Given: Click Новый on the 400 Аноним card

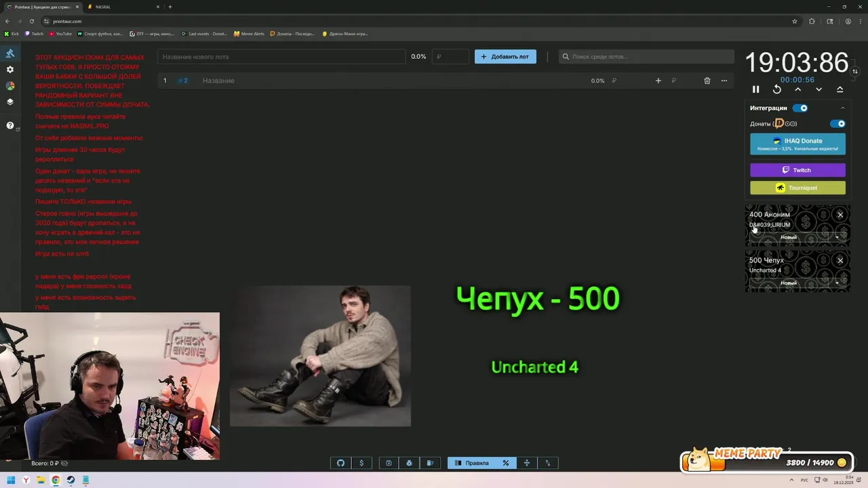Looking at the screenshot, I should point(789,237).
